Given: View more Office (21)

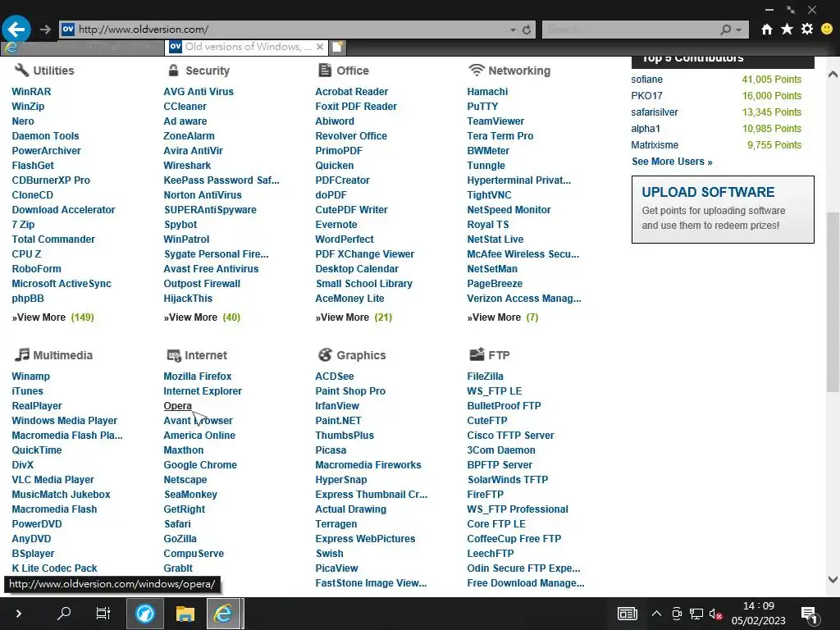Looking at the screenshot, I should click(x=354, y=317).
